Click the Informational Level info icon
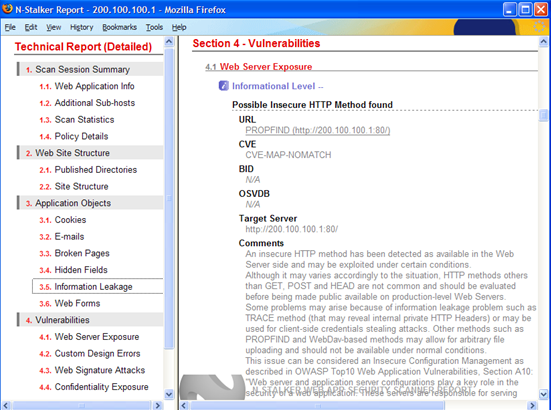 223,85
